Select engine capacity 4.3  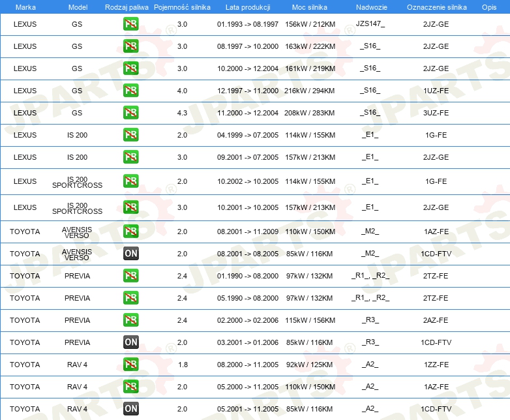click(x=182, y=113)
